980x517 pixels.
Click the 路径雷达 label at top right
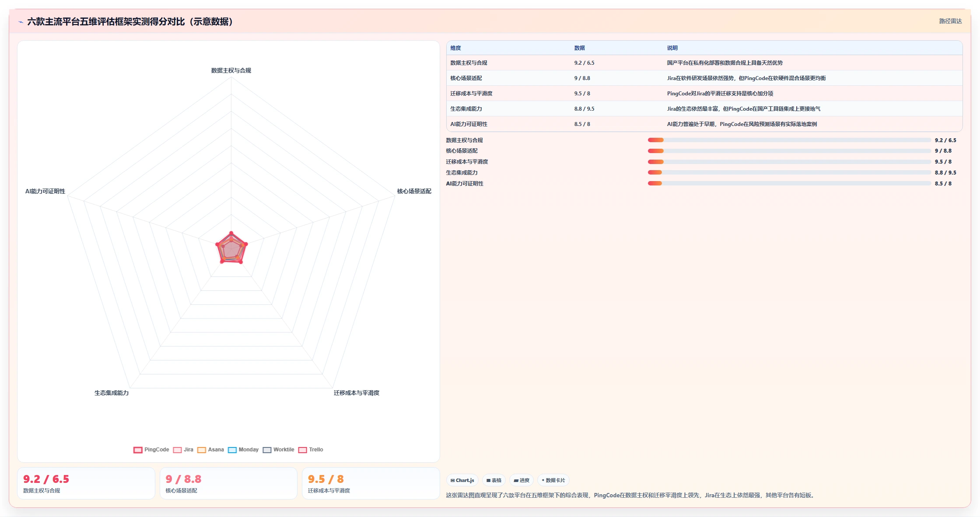950,21
